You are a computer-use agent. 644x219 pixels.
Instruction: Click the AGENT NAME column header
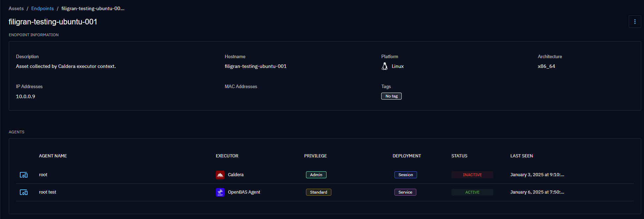pos(53,156)
